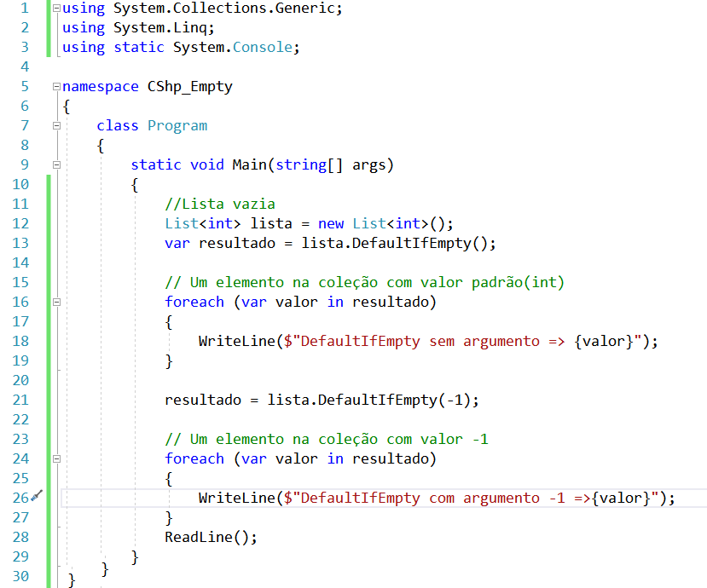Place cursor on System.Linq in line 2

click(x=160, y=28)
